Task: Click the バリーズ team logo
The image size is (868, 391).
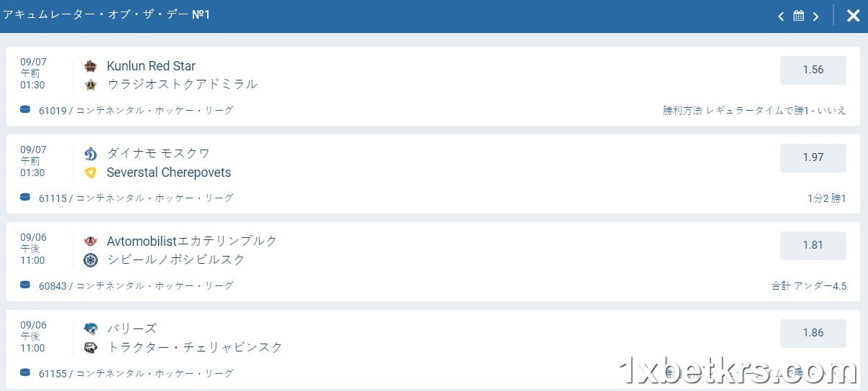Action: click(x=91, y=329)
